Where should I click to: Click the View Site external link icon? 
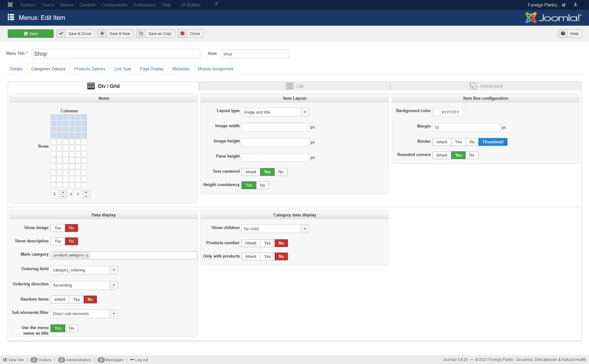click(5, 360)
